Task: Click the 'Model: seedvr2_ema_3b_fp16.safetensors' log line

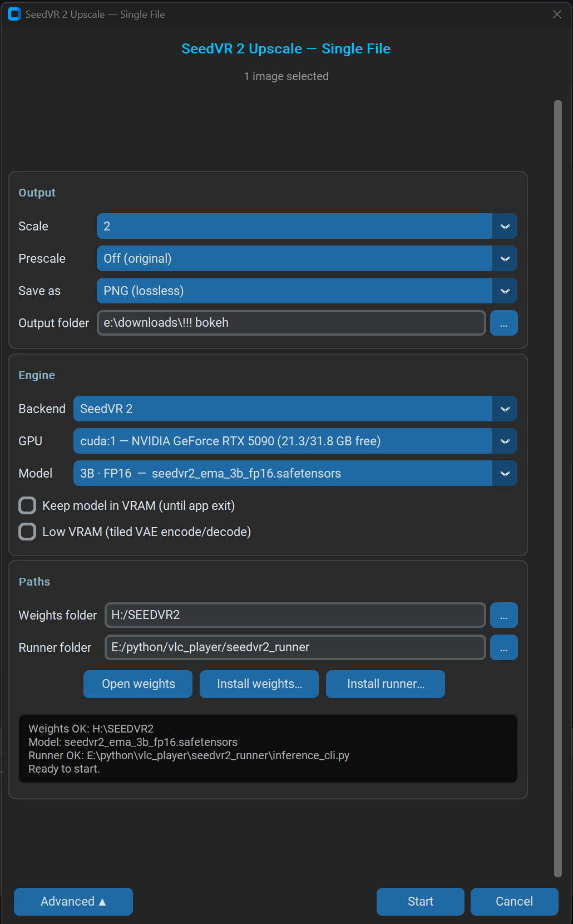Action: [x=133, y=743]
